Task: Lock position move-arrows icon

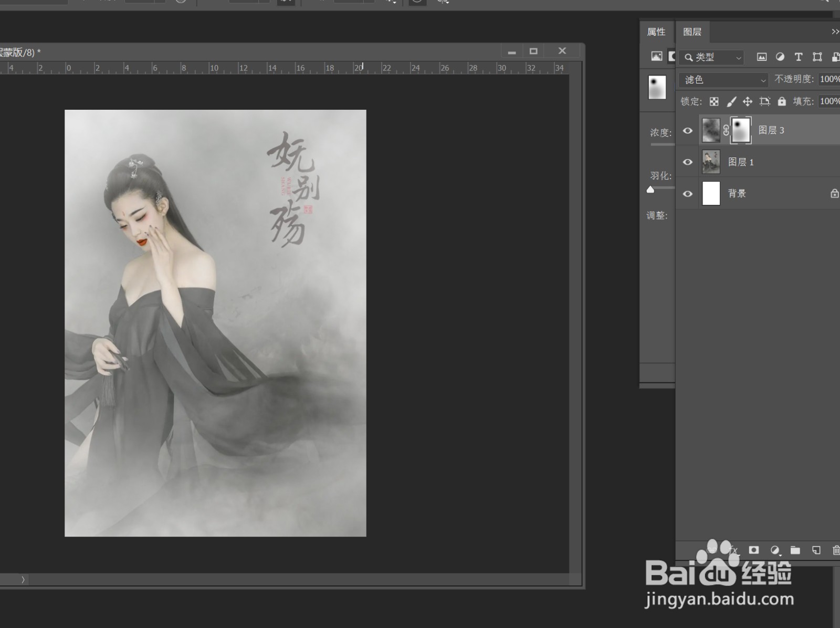Action: click(x=748, y=101)
